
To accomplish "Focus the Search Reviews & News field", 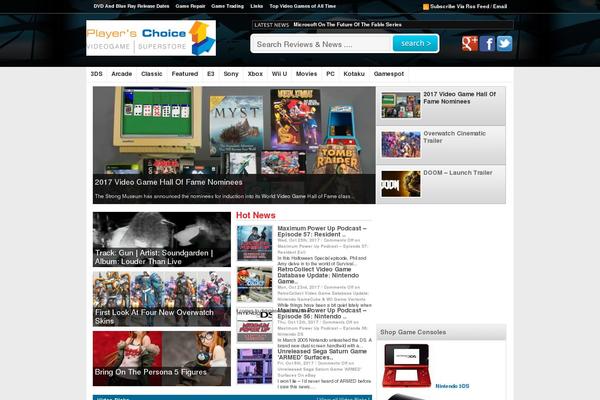I will pos(322,44).
